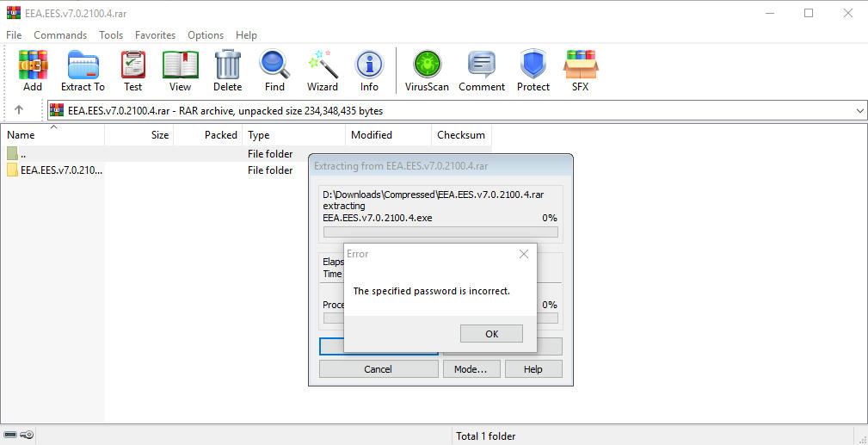Screen dimensions: 868x445
Task: Click 'File folder' type of EEA.EES row
Action: click(x=270, y=170)
